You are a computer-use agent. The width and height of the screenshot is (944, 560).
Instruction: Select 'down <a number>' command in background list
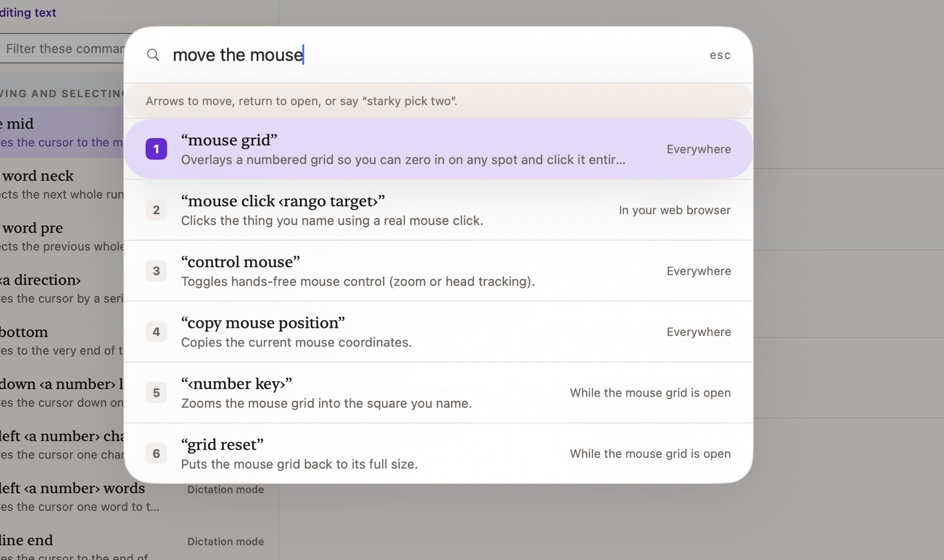tap(62, 392)
